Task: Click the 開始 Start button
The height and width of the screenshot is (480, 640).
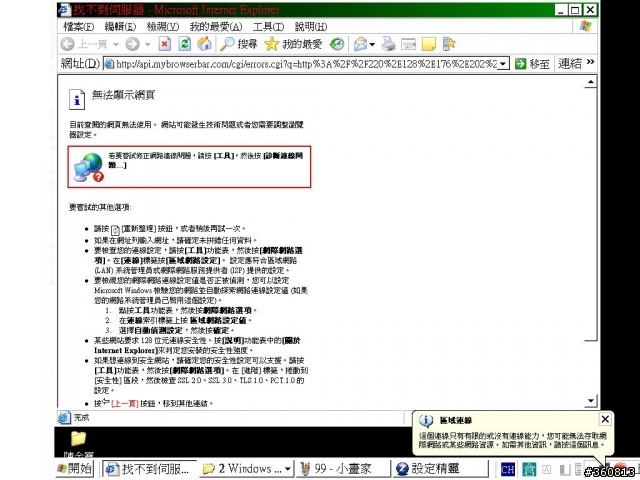Action: (x=75, y=469)
